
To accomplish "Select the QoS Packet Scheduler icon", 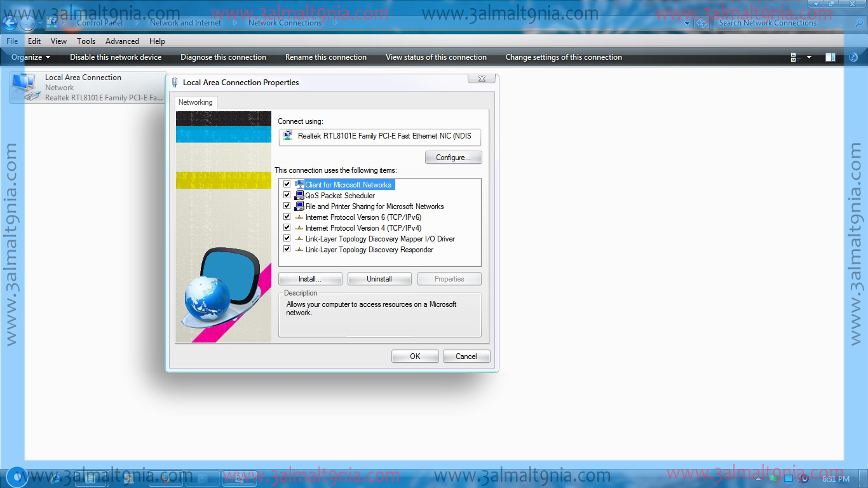I will pyautogui.click(x=299, y=195).
